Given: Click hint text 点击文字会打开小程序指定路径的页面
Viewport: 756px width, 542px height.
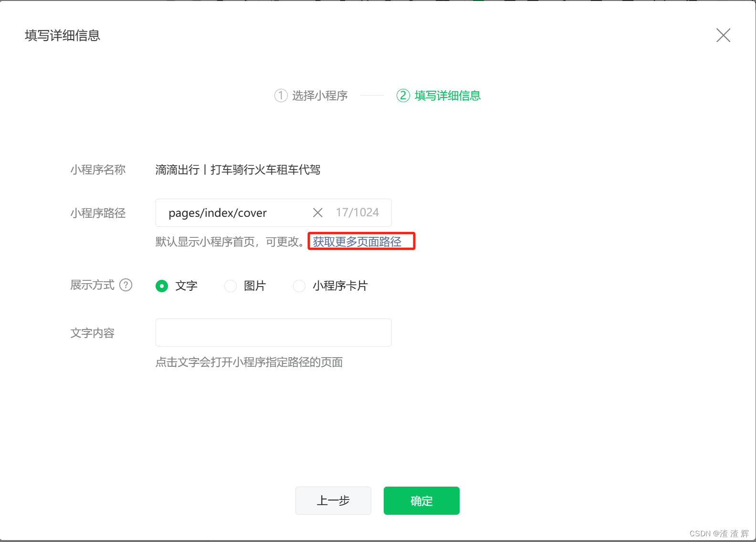Looking at the screenshot, I should 249,362.
